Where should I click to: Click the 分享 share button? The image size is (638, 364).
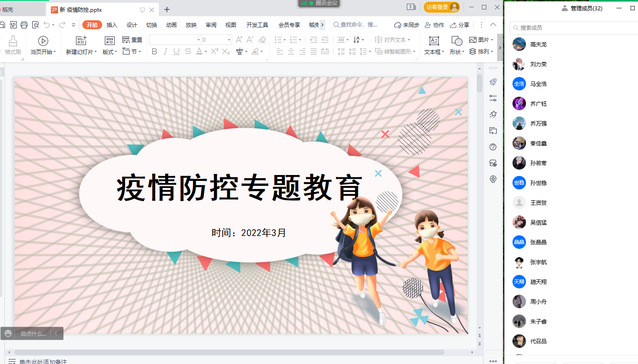(460, 25)
